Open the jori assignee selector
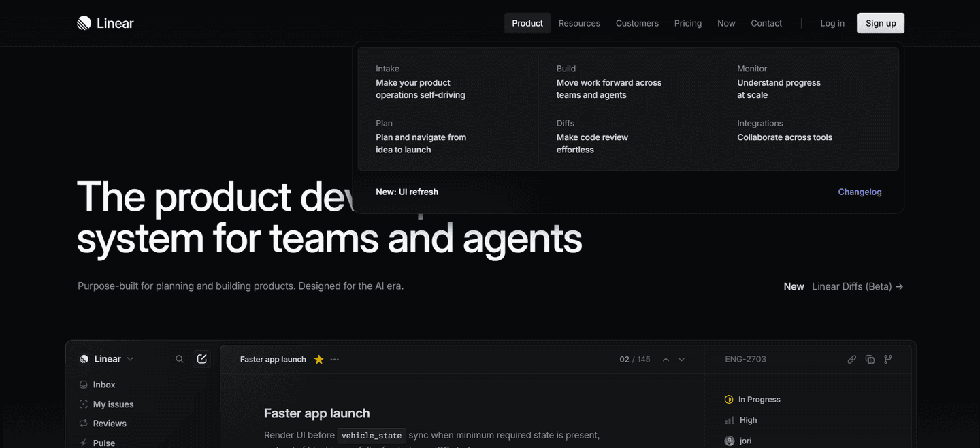The height and width of the screenshot is (448, 980). tap(738, 441)
